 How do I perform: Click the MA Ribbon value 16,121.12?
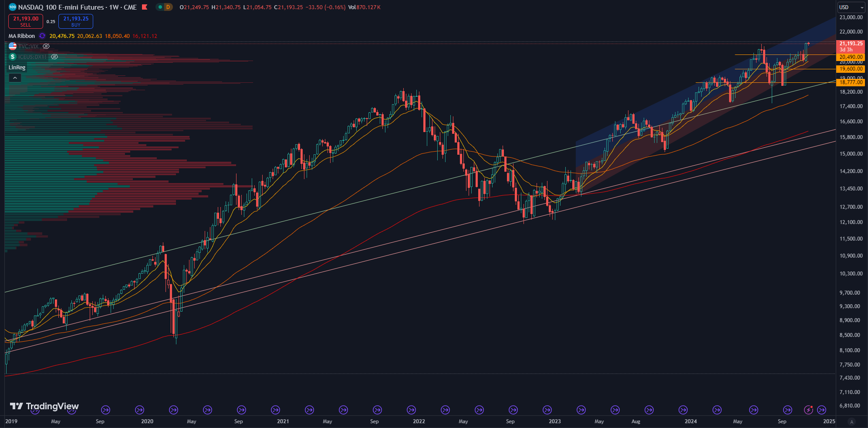pos(145,36)
